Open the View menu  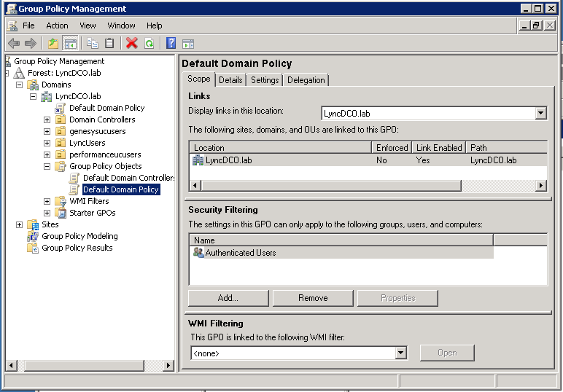pos(88,26)
